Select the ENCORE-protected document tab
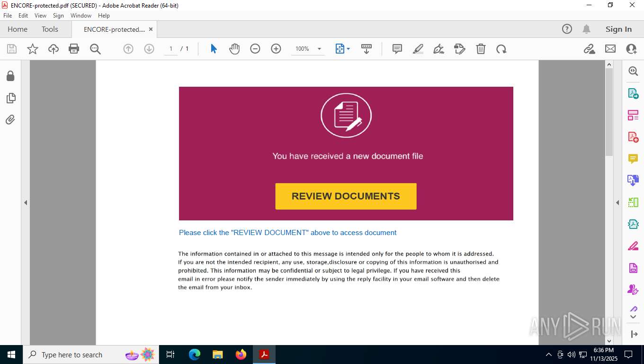 (x=114, y=29)
